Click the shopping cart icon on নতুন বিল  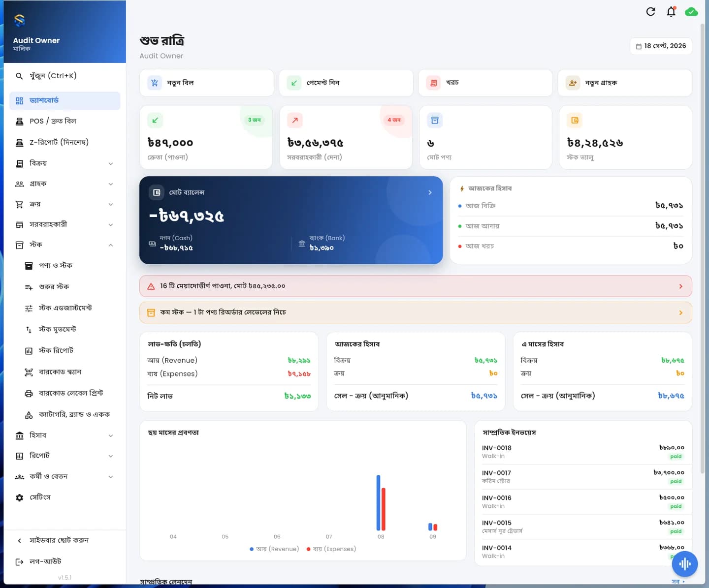[155, 83]
